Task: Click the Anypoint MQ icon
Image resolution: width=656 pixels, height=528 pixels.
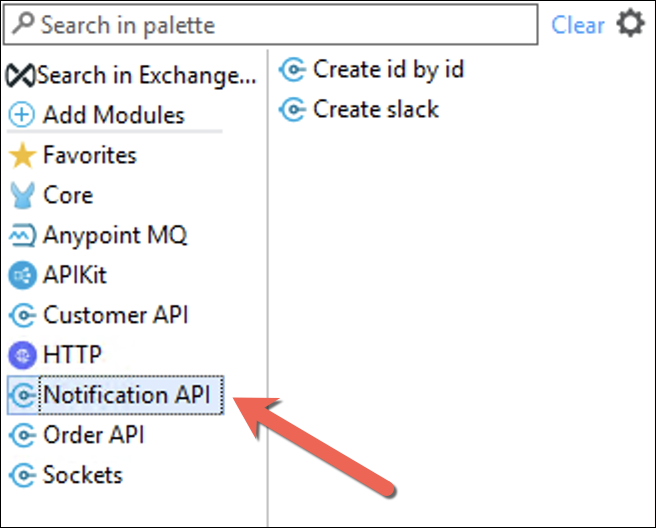Action: pyautogui.click(x=22, y=235)
